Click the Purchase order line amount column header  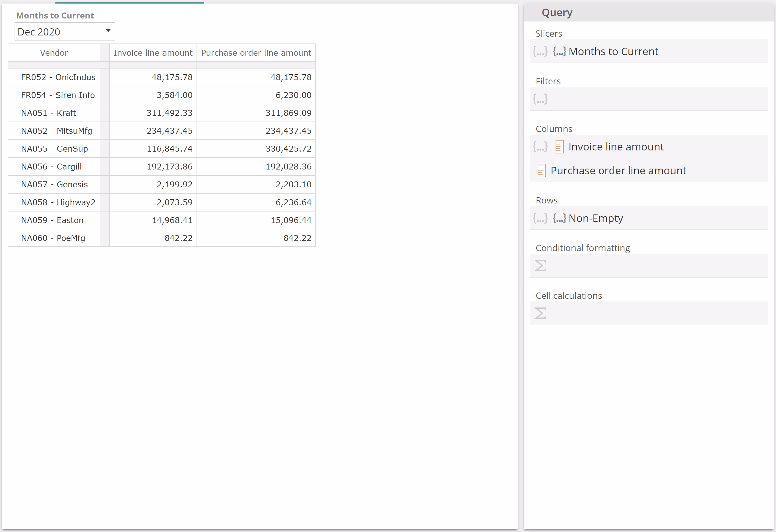[256, 53]
